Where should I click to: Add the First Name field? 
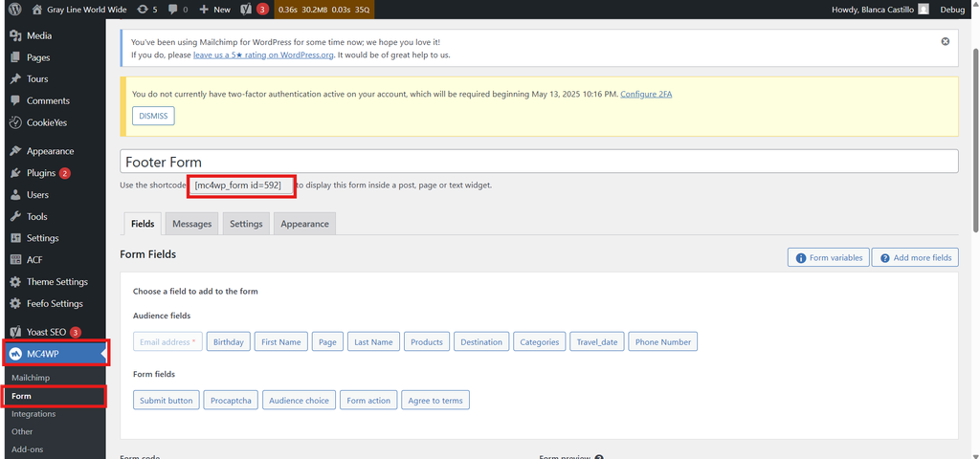click(x=281, y=341)
